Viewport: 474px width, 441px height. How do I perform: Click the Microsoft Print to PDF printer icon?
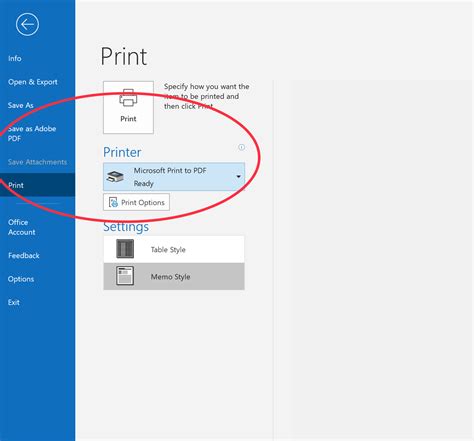pos(115,177)
